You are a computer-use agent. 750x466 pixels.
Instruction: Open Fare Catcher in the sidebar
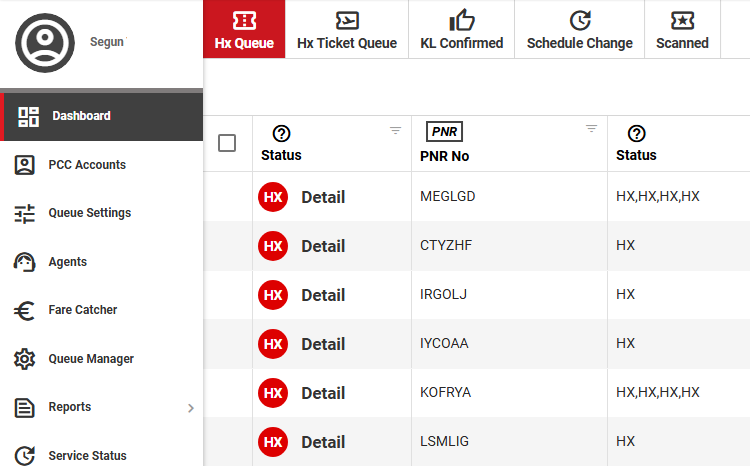pos(101,311)
